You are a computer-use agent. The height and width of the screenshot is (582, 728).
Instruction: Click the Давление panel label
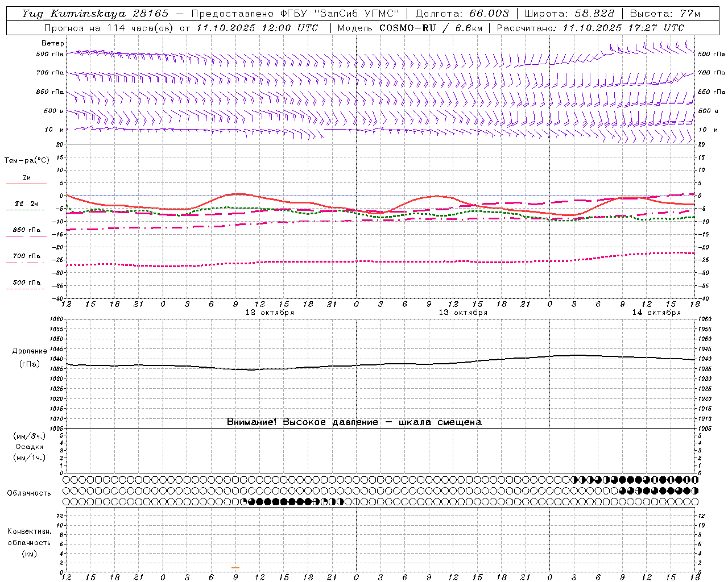point(30,351)
